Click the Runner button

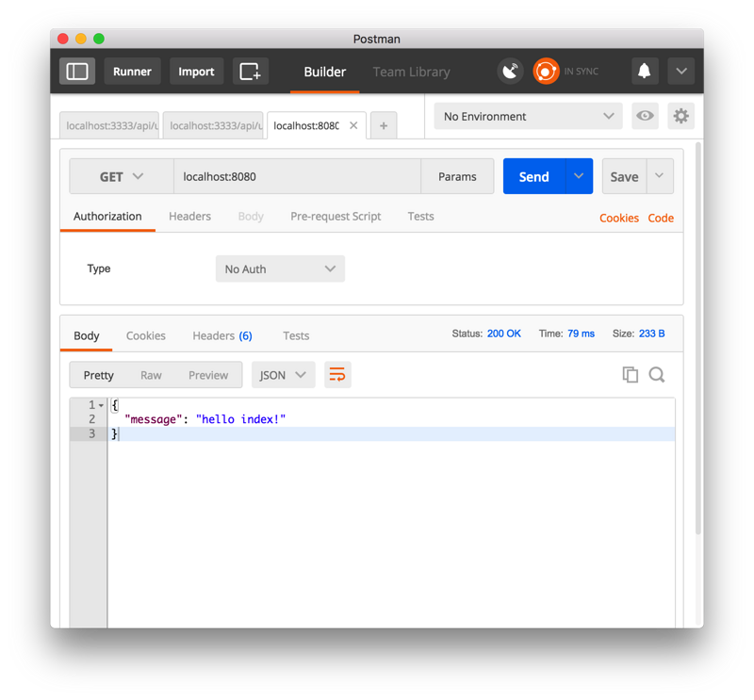pyautogui.click(x=132, y=72)
